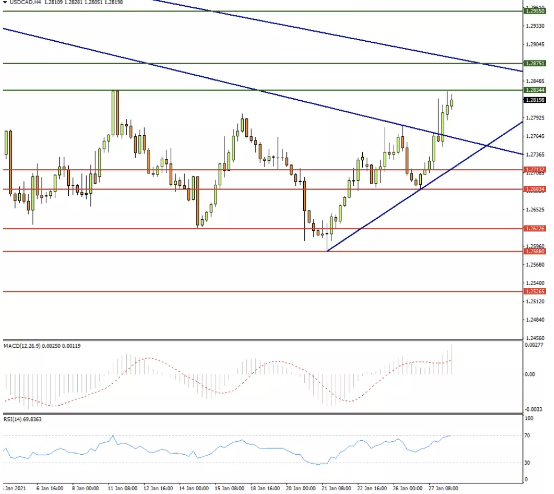Click the 1.25680 price axis label

[535, 264]
